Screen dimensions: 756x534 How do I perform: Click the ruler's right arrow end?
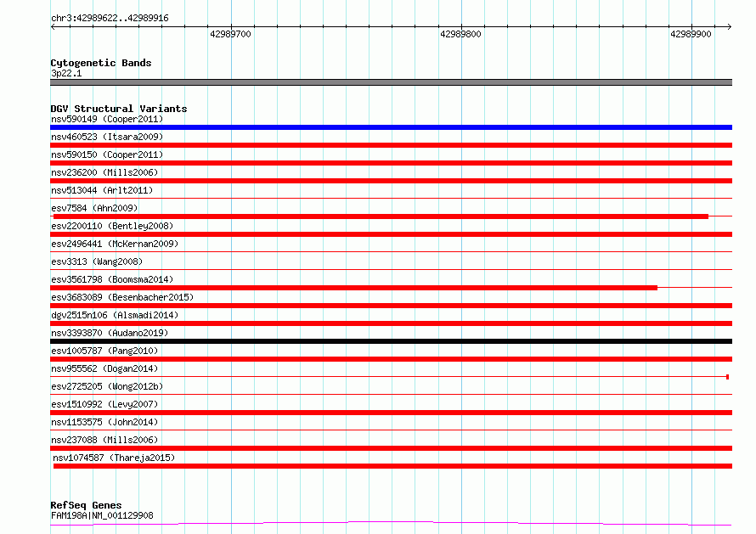pos(730,27)
